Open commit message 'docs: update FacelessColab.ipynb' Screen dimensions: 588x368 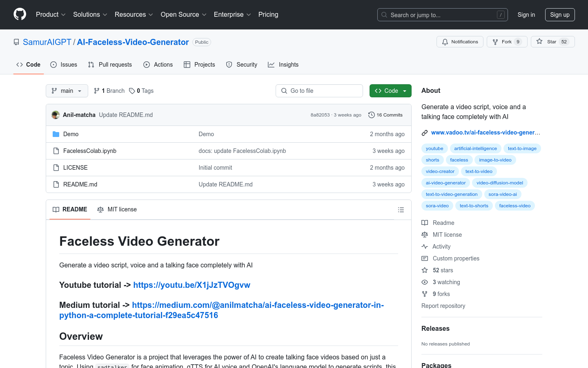pos(242,151)
